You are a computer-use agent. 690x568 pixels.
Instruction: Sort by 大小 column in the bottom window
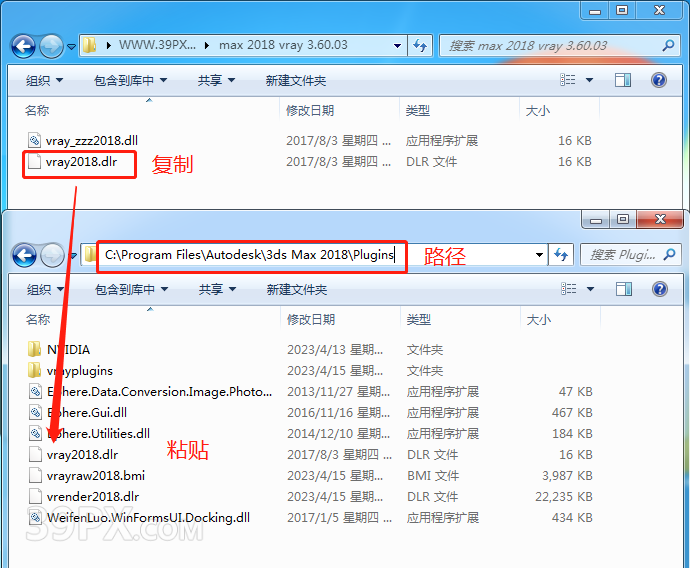[x=537, y=320]
